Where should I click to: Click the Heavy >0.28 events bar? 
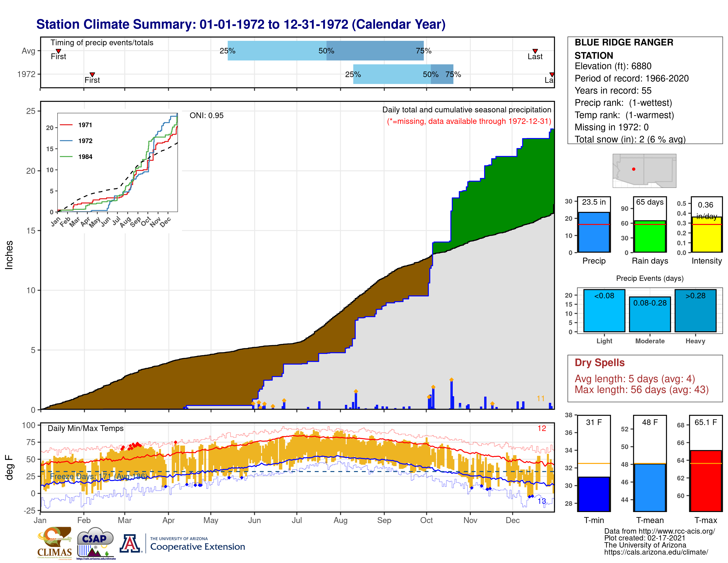click(x=695, y=310)
